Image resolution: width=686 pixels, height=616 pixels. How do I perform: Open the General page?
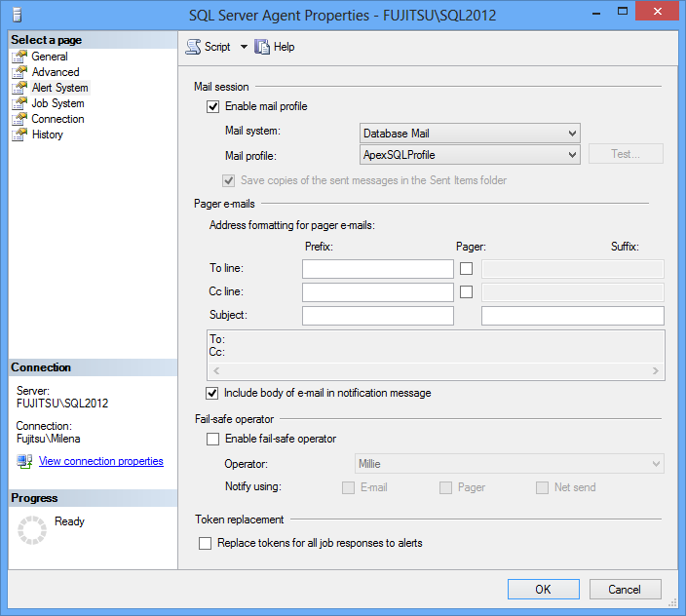50,57
